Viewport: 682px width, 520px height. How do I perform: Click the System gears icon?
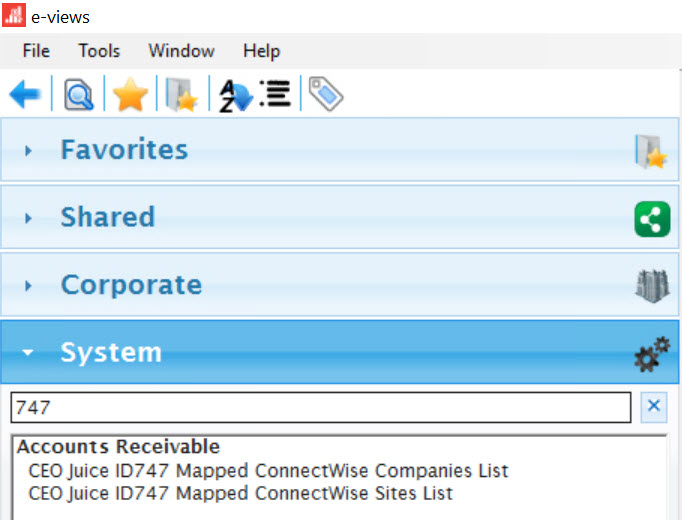(652, 353)
